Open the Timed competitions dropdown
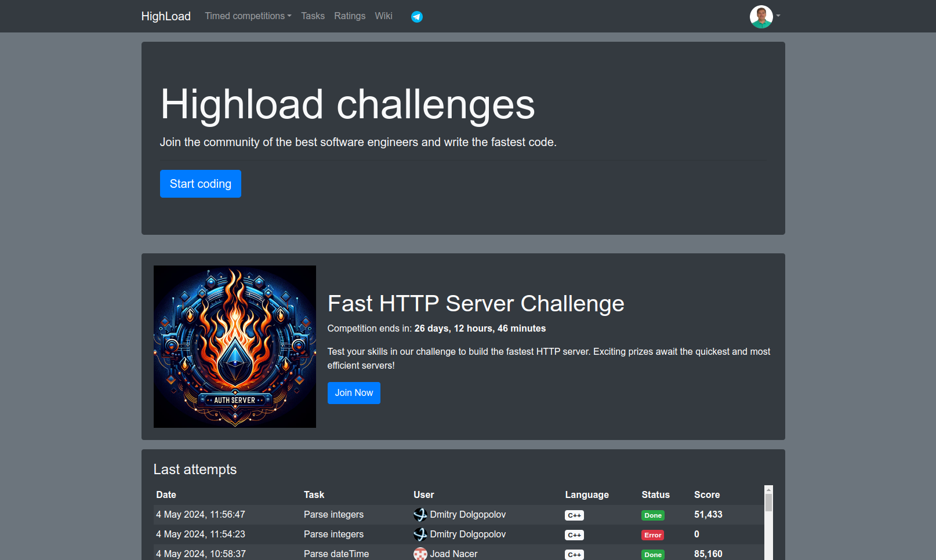The height and width of the screenshot is (560, 936). click(x=248, y=16)
